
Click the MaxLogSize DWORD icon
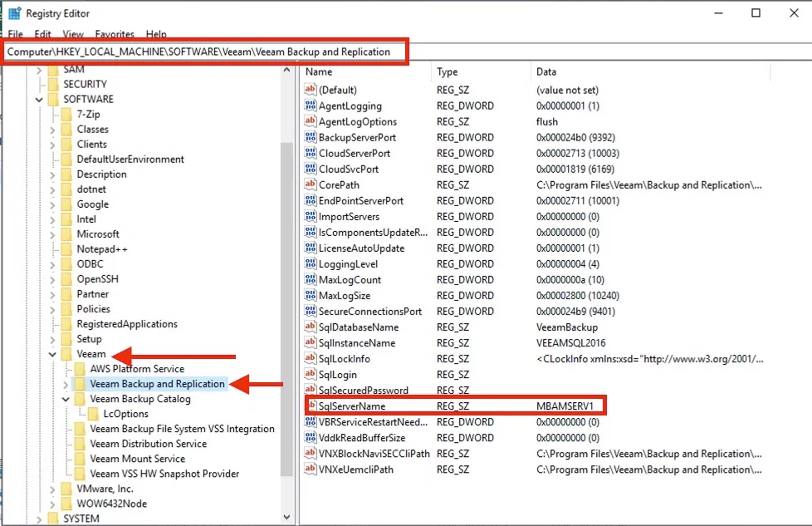pyautogui.click(x=311, y=295)
